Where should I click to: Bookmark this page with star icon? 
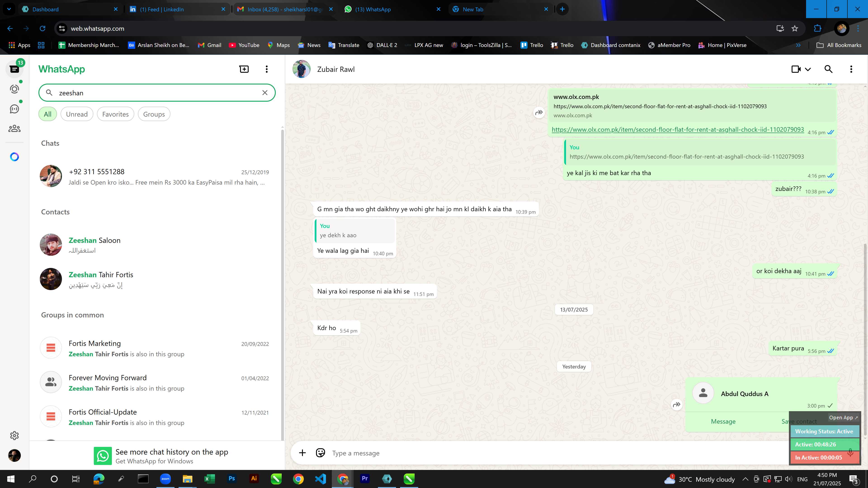point(795,29)
